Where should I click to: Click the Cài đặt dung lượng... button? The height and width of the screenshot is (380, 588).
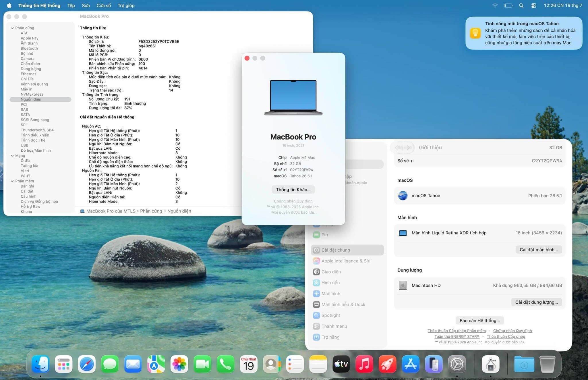pyautogui.click(x=536, y=302)
